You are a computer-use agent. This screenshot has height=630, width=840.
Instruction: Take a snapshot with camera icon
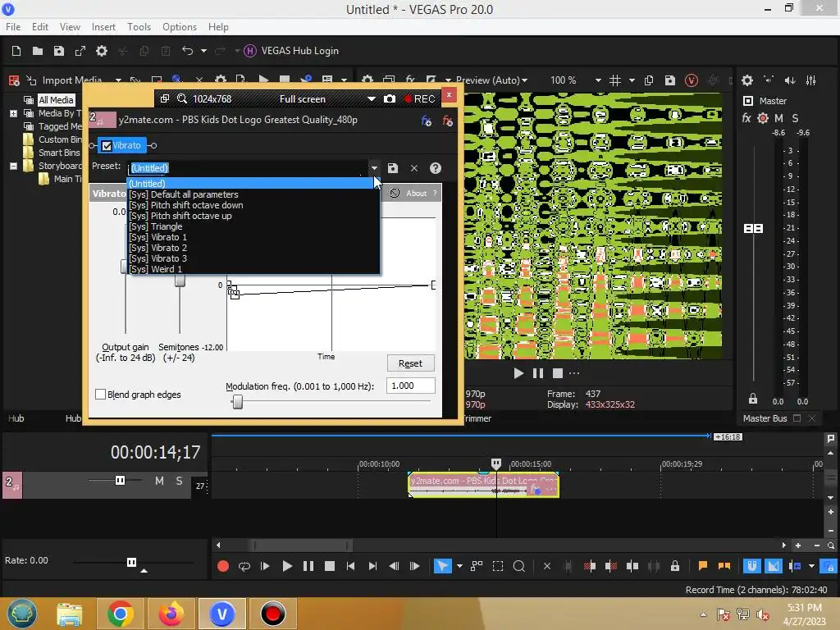point(390,99)
